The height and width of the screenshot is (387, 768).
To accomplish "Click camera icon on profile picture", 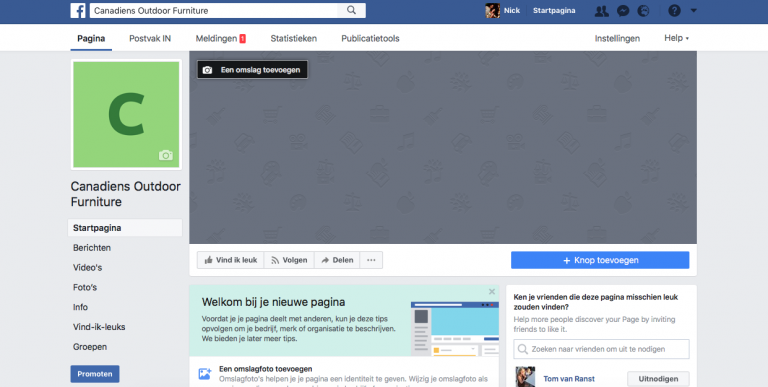I will [x=166, y=155].
